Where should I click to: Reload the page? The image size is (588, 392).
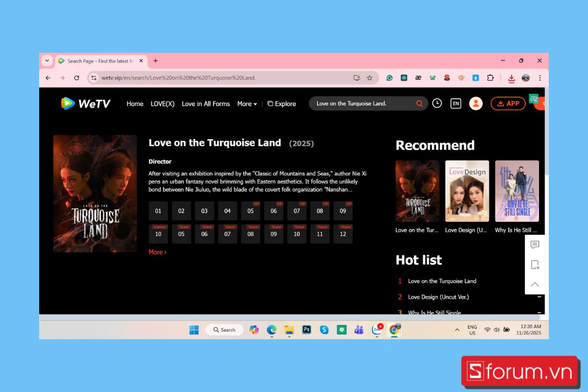[76, 78]
